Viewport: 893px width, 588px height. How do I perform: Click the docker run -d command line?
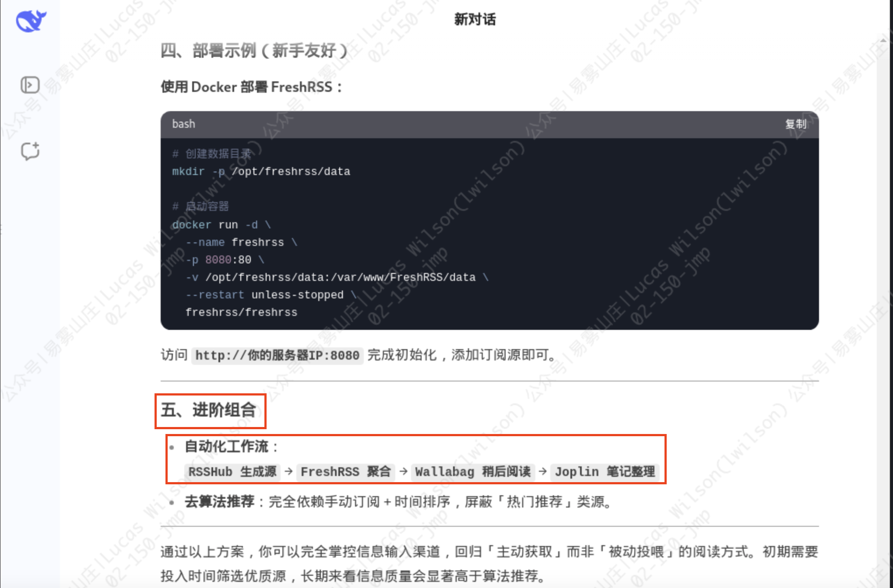pos(221,225)
